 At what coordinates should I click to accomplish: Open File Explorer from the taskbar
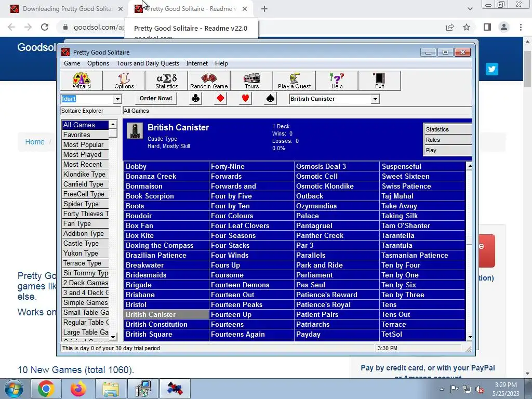[x=111, y=389]
